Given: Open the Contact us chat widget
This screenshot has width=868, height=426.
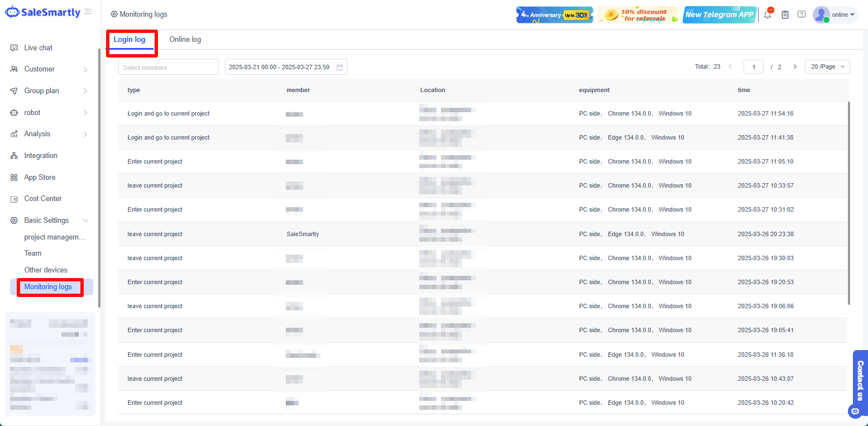Looking at the screenshot, I should (860, 380).
